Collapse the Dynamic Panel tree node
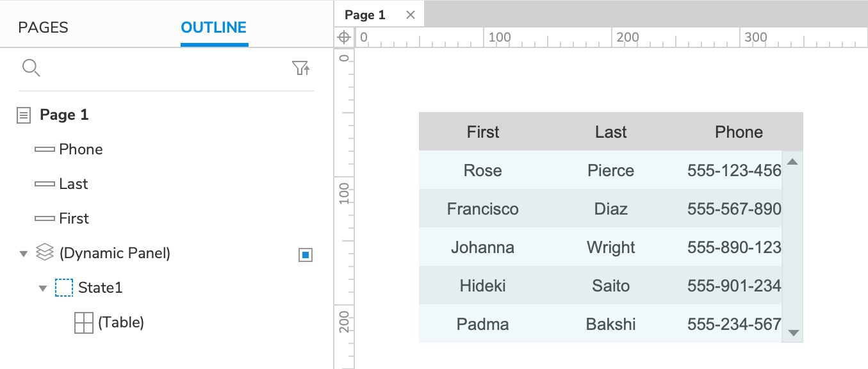Image resolution: width=868 pixels, height=369 pixels. coord(23,252)
